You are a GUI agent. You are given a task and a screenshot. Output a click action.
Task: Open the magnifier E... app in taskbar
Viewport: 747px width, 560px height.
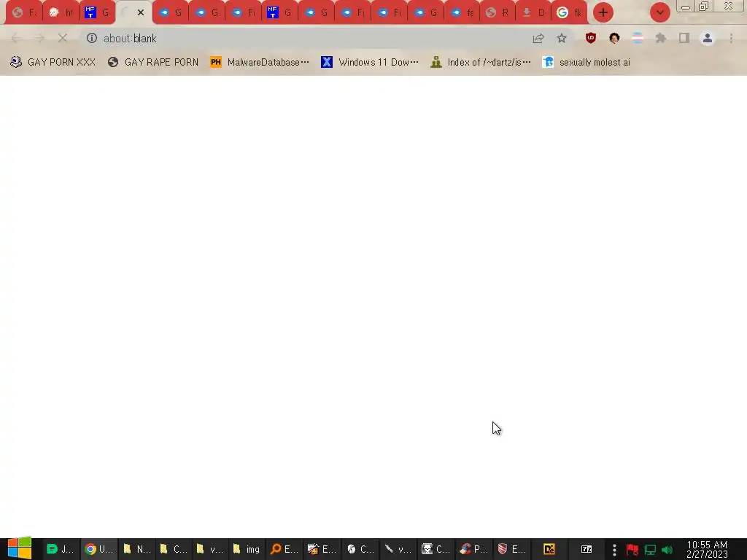[284, 549]
